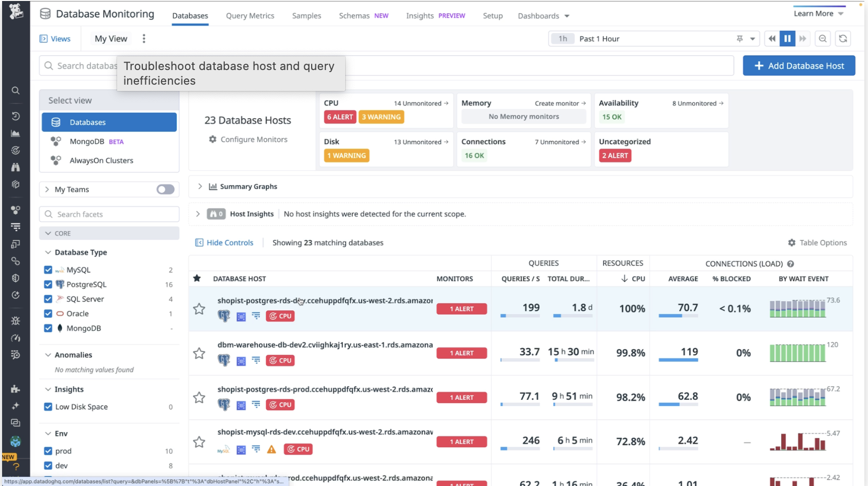Screen dimensions: 868x486
Task: Click the CPU alert badge on shopist-postgres-rds-dev
Action: (x=280, y=316)
